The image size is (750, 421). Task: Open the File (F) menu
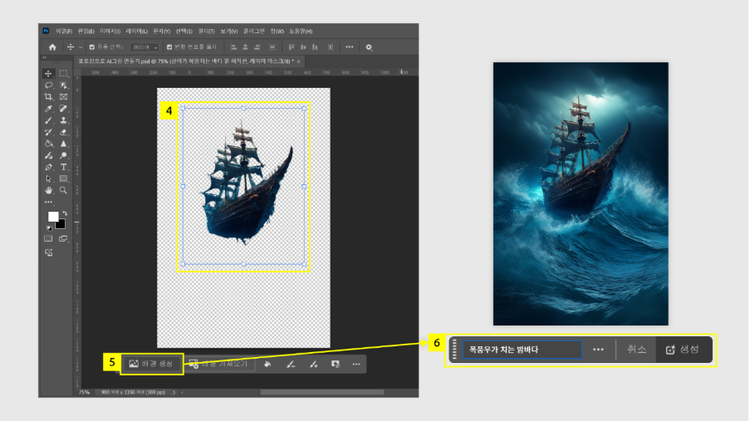point(64,31)
